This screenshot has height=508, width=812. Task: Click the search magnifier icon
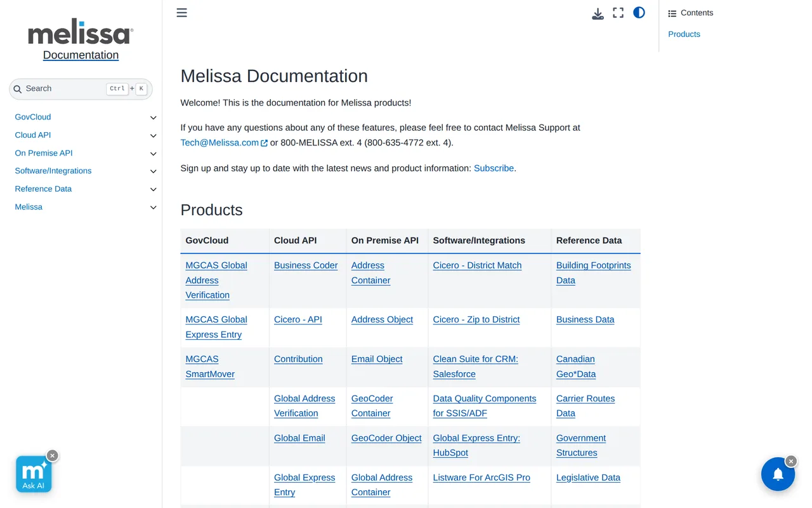(18, 89)
